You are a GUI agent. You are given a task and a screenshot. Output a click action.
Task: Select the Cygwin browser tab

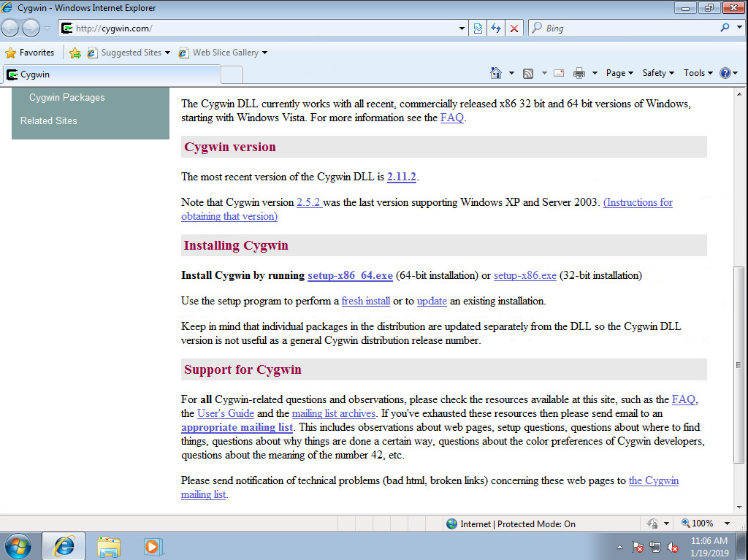coord(111,74)
